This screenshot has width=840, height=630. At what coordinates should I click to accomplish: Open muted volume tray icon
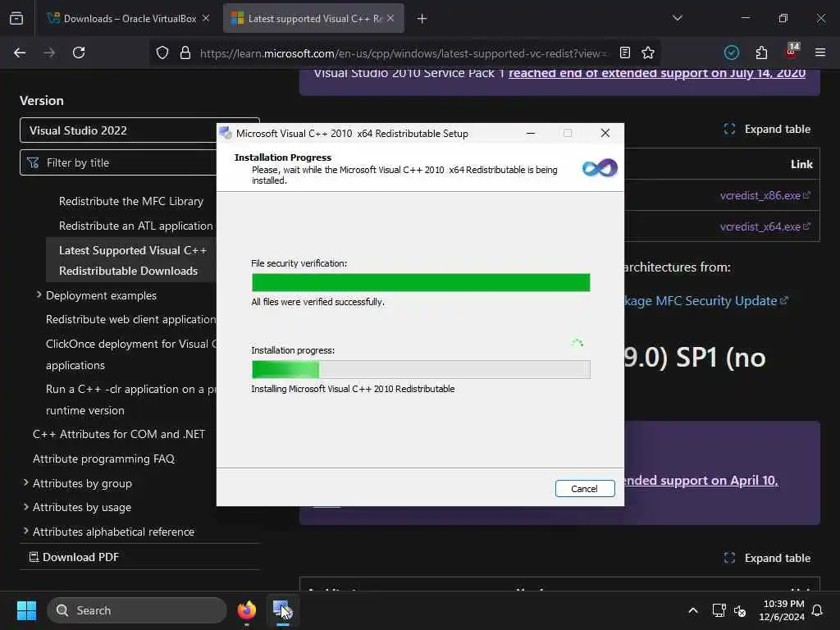tap(740, 610)
